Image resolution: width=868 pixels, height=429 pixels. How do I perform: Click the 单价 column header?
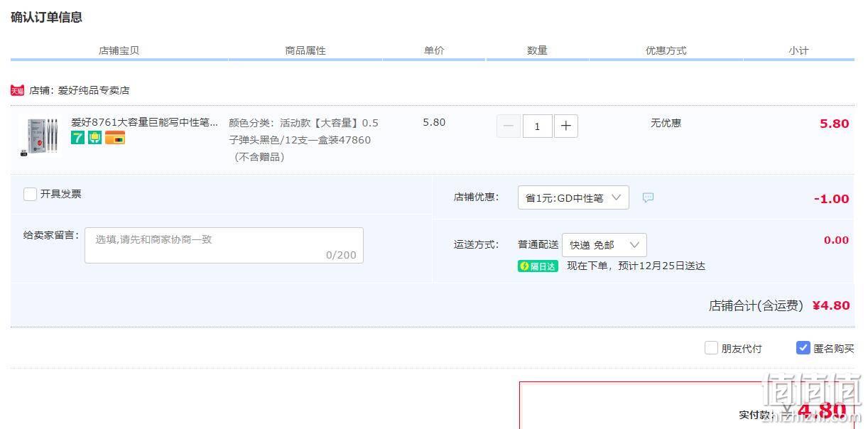pyautogui.click(x=434, y=50)
